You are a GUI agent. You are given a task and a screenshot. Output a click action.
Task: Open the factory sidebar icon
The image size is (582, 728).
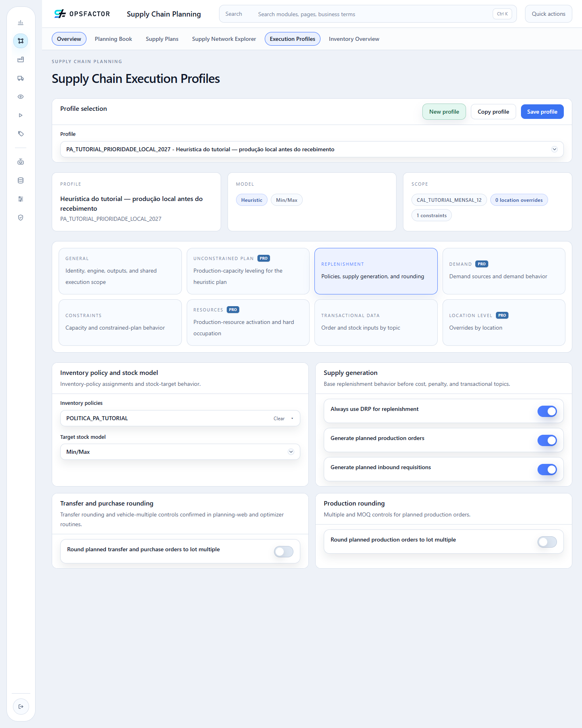tap(21, 59)
